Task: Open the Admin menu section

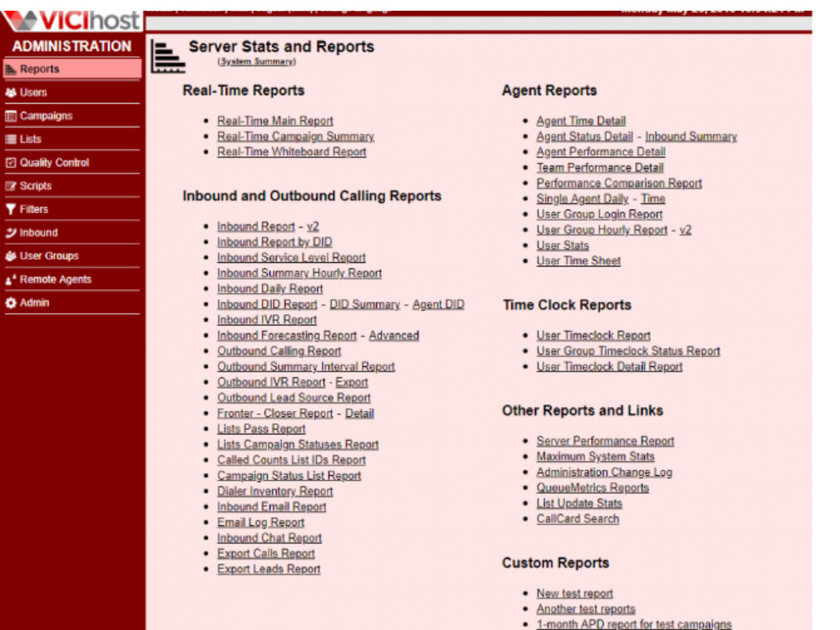Action: [72, 302]
